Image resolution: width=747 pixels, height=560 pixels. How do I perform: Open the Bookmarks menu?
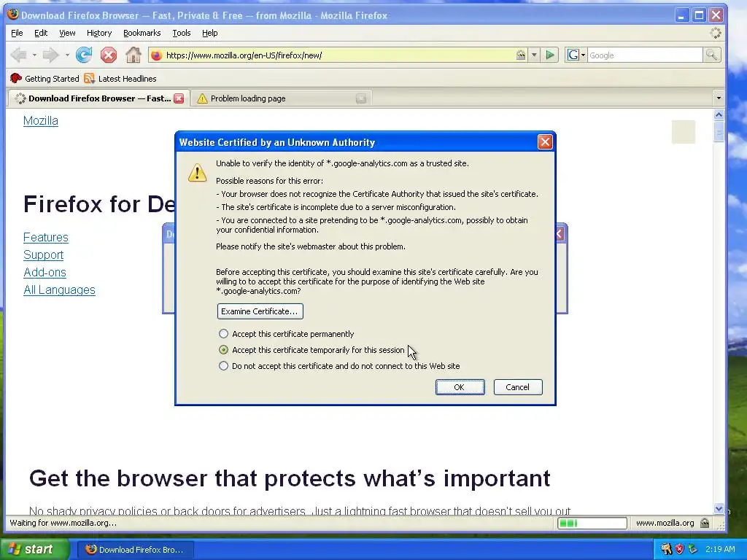click(x=142, y=33)
